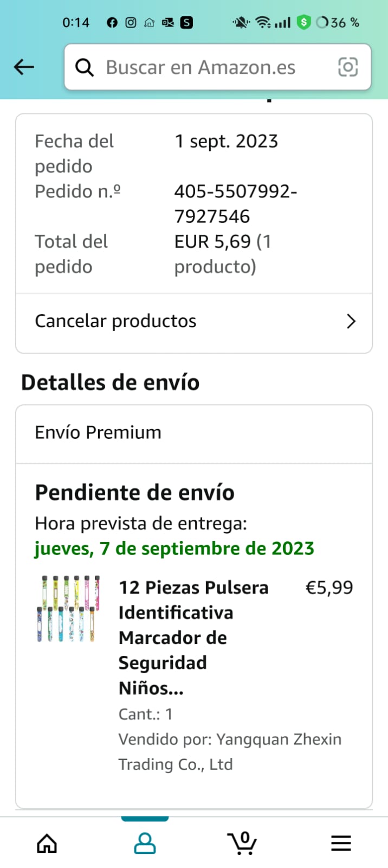Viewport: 388px width, 868px height.
Task: Tap the Instagram notification status icon
Action: click(x=131, y=23)
